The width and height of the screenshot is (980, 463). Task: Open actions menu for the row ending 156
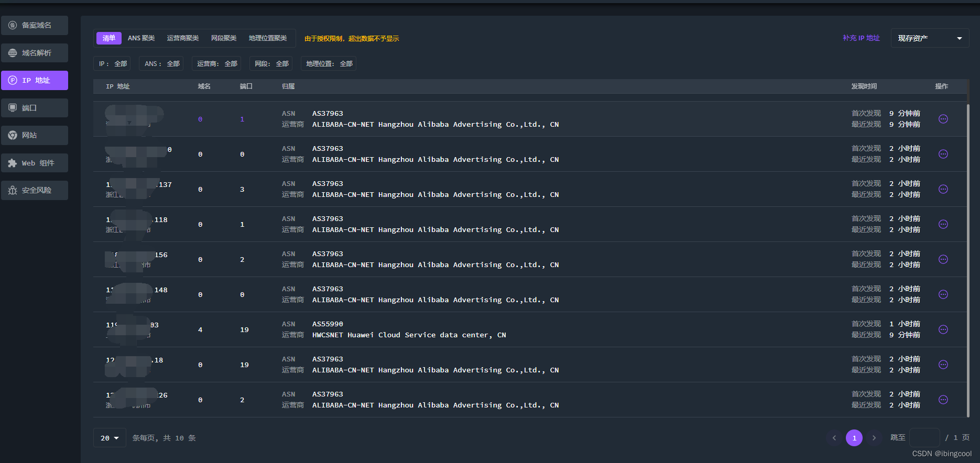tap(943, 259)
